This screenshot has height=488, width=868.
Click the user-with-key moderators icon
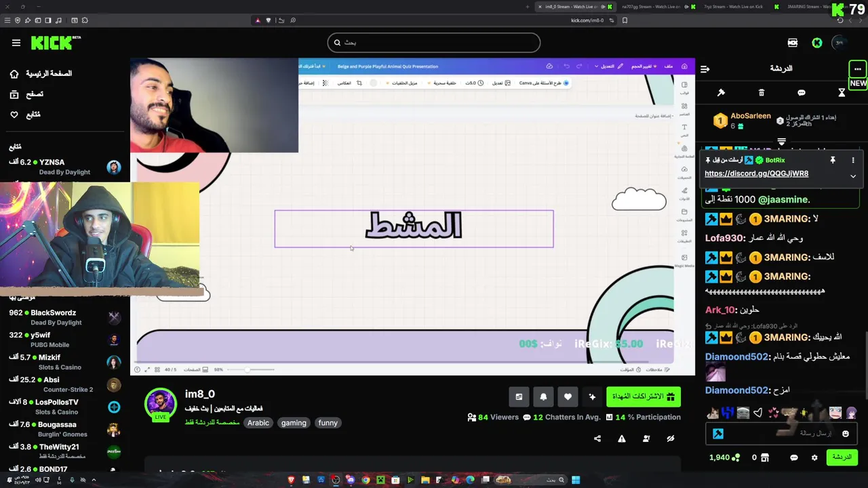coord(646,439)
